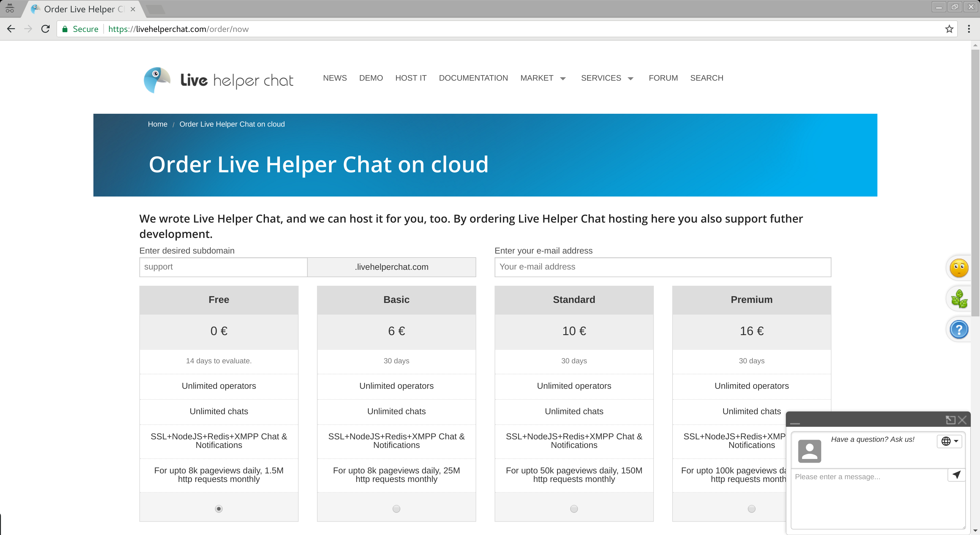The height and width of the screenshot is (535, 980).
Task: Click the expand icon on the chat window
Action: point(950,420)
